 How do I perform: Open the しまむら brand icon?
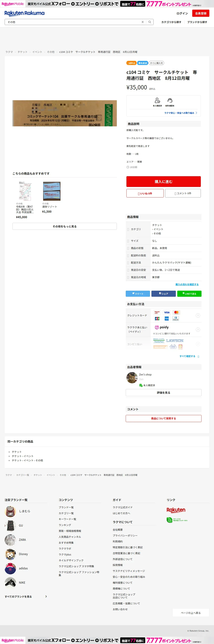pyautogui.click(x=10, y=511)
